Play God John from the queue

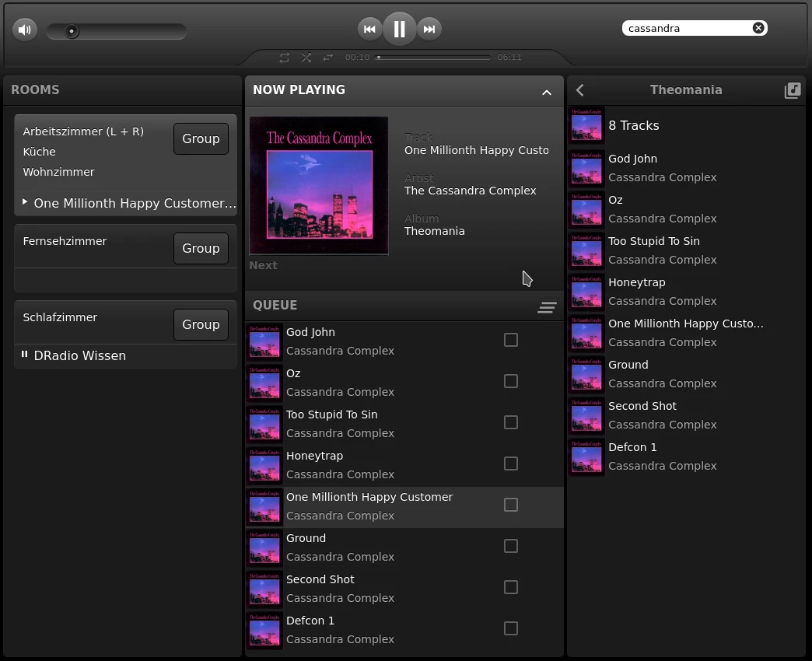[404, 342]
